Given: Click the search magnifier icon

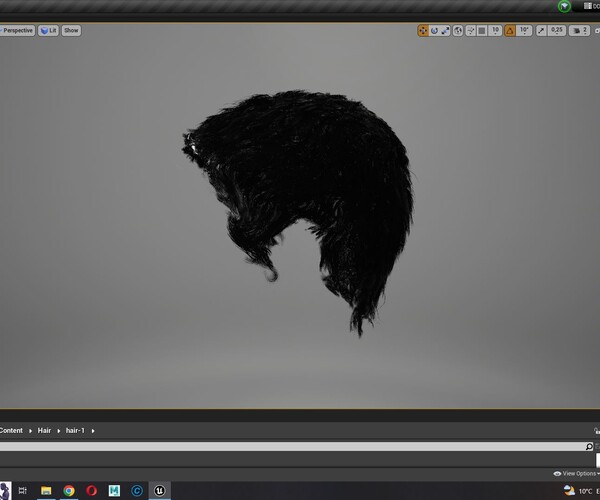Looking at the screenshot, I should pos(589,446).
